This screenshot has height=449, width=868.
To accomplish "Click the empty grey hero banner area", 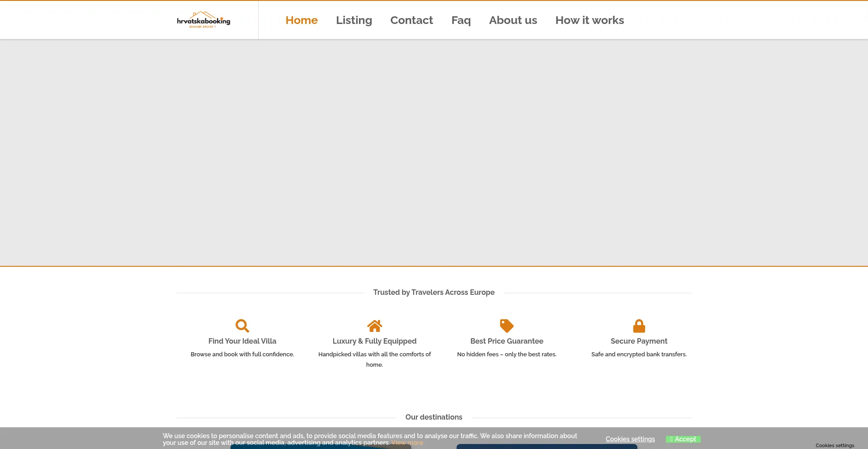I will pos(434,152).
